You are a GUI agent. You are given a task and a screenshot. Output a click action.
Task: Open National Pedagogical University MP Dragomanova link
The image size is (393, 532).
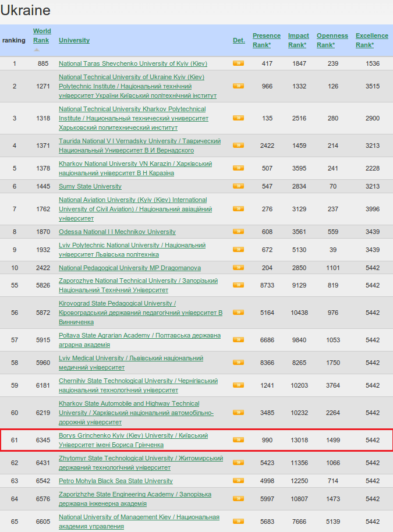(x=130, y=268)
